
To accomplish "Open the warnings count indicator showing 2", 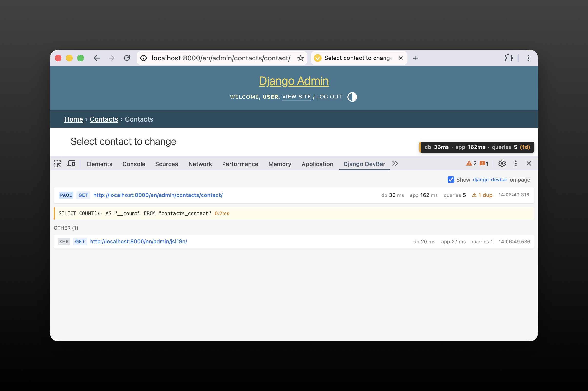I will point(471,164).
